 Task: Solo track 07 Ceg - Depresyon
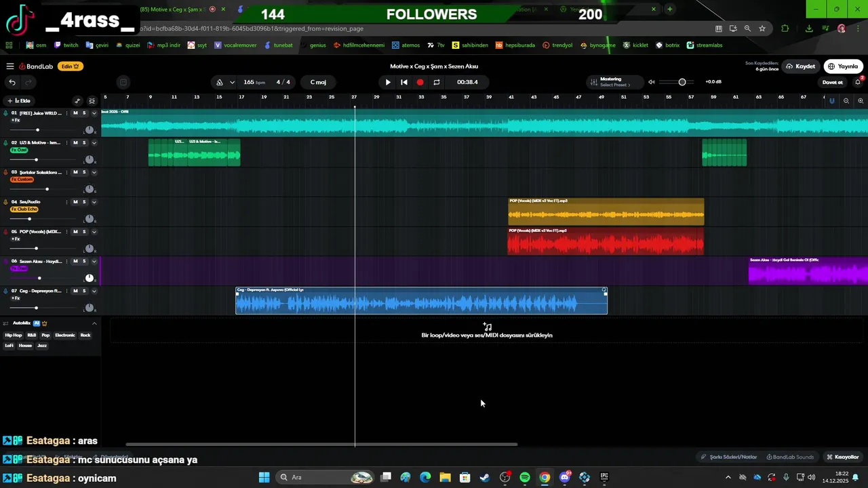point(84,291)
